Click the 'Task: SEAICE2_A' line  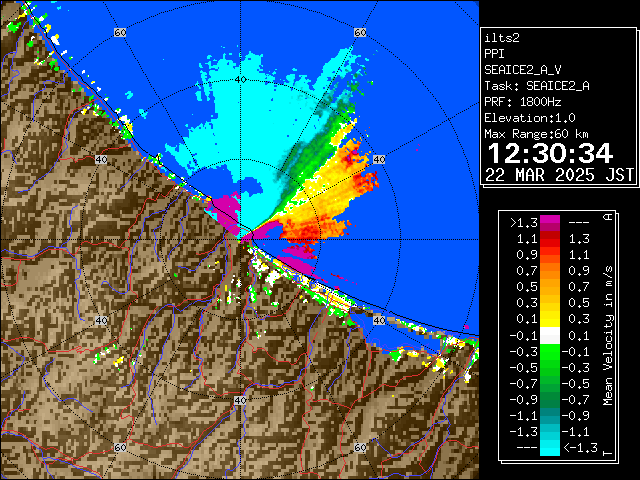pyautogui.click(x=537, y=86)
